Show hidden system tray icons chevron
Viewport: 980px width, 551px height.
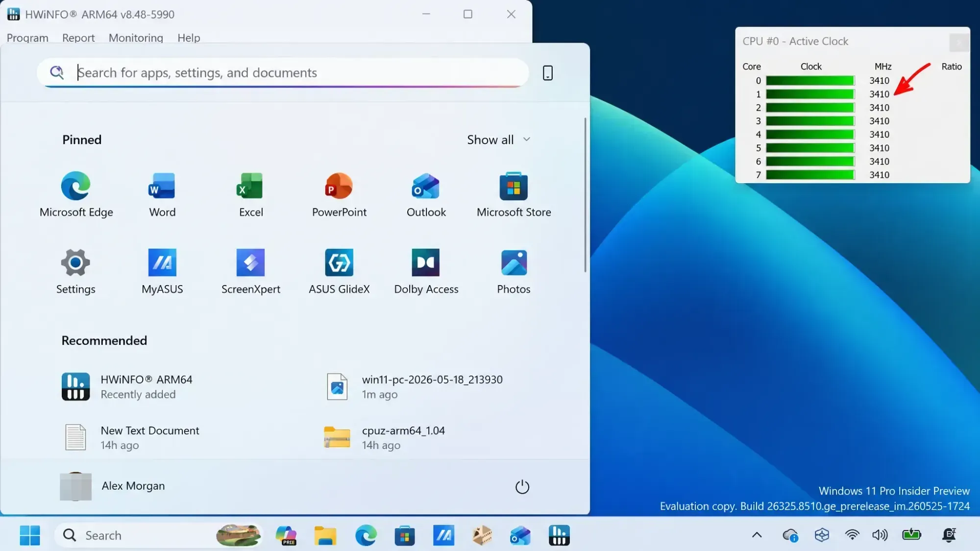757,535
